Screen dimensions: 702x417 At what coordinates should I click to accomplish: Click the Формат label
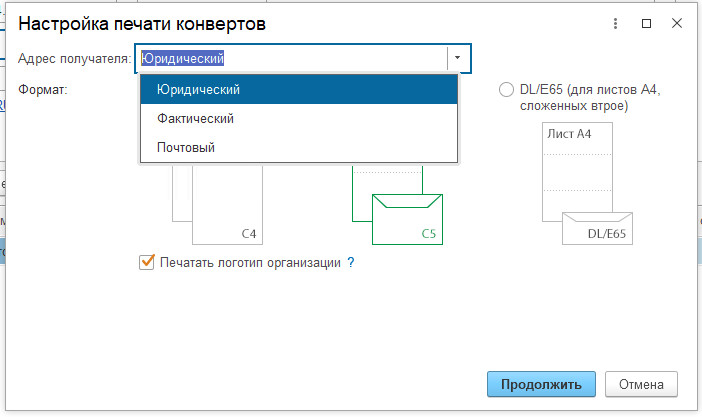pos(42,90)
